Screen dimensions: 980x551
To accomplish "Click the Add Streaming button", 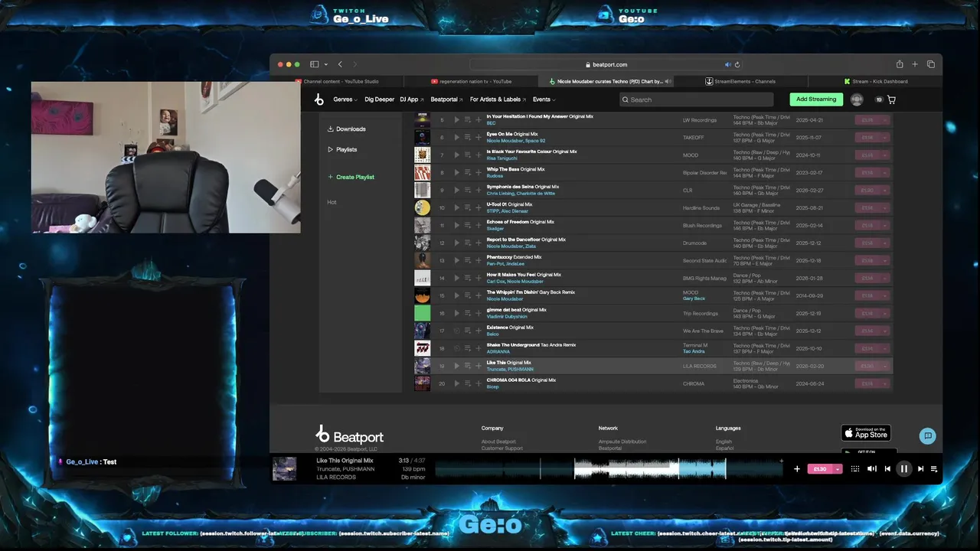I will (x=816, y=99).
